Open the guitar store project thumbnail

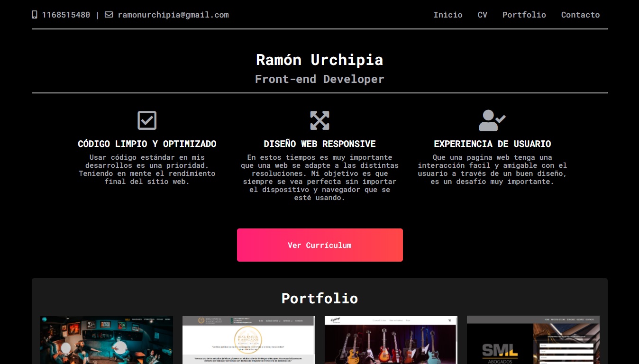coord(391,340)
